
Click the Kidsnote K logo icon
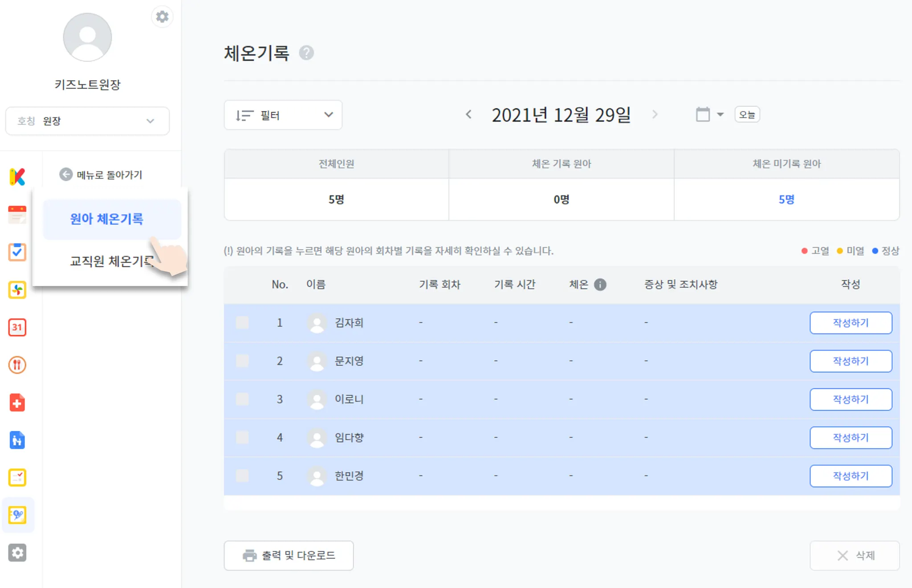[x=17, y=177]
